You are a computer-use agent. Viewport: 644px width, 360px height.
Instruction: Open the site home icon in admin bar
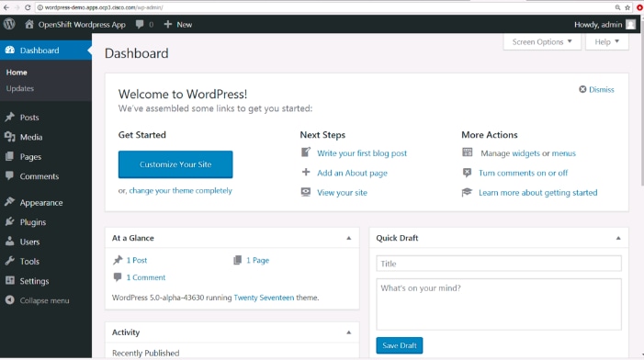[29, 24]
